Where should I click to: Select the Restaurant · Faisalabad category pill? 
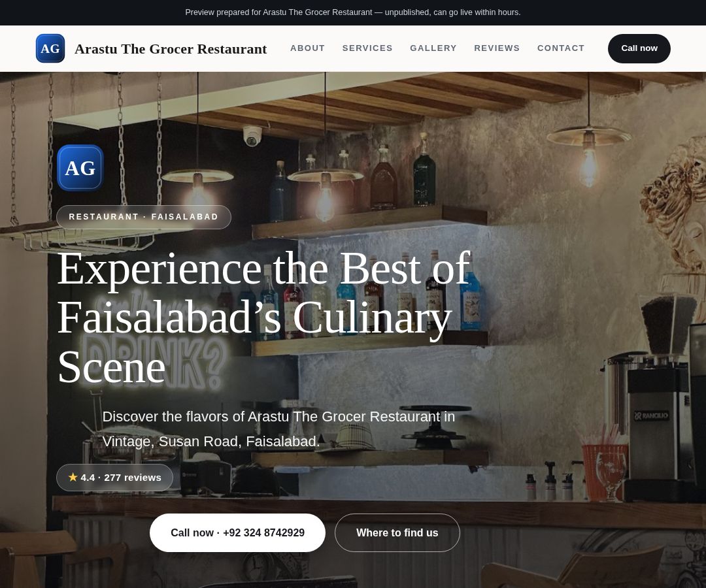tap(144, 217)
